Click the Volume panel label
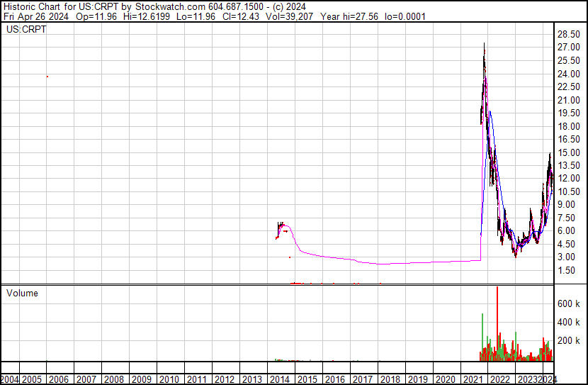This screenshot has height=385, width=588. (x=22, y=293)
